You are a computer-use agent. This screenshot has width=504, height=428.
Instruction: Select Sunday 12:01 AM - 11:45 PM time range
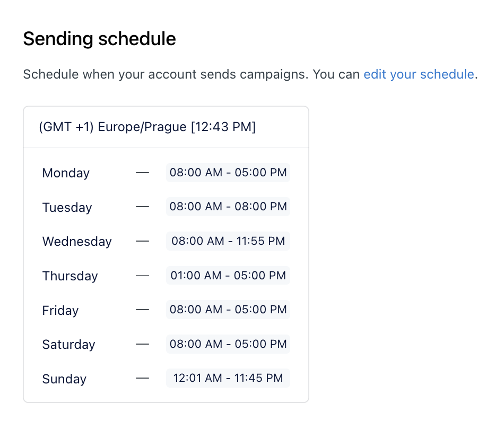tap(228, 378)
